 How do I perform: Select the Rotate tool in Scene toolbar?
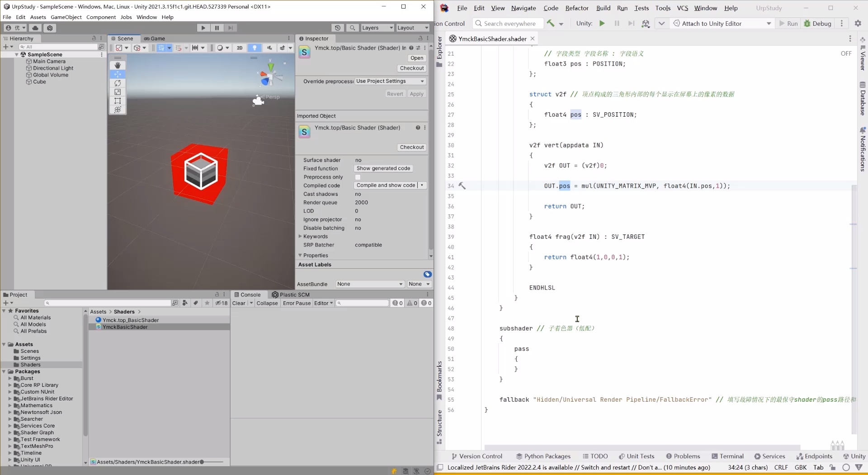tap(118, 83)
